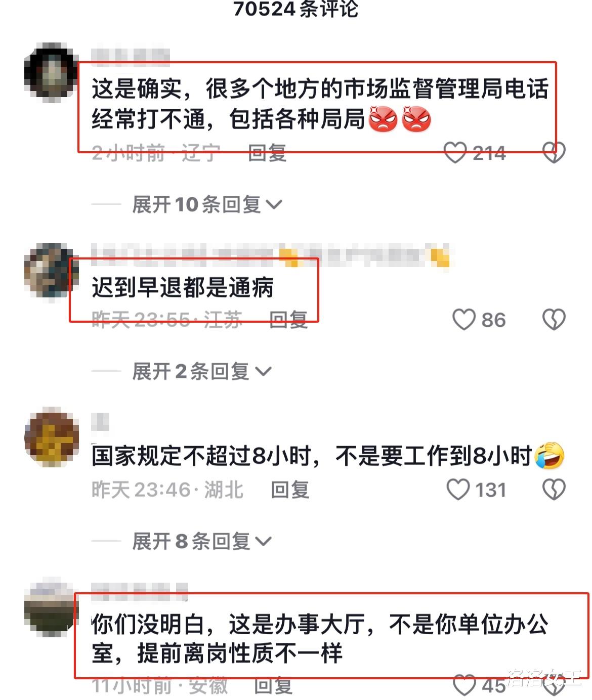This screenshot has height=700, width=592.
Task: Open avatar of first commenter from 辽宁
Action: [x=51, y=72]
